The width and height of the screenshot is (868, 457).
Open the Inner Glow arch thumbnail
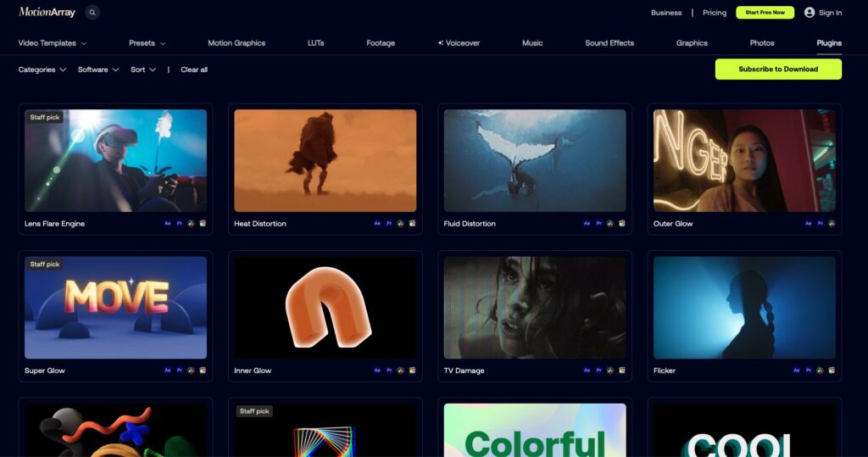pos(325,308)
